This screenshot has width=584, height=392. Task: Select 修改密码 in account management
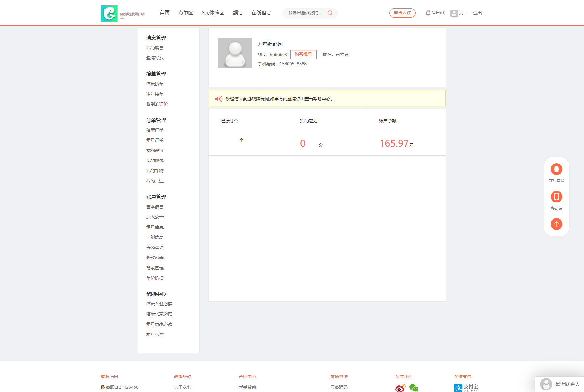coord(155,258)
